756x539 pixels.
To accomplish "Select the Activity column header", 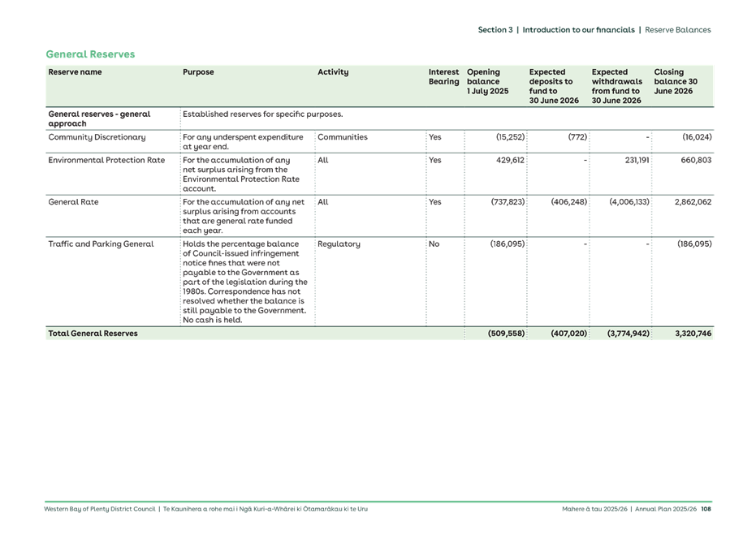I will [x=333, y=71].
